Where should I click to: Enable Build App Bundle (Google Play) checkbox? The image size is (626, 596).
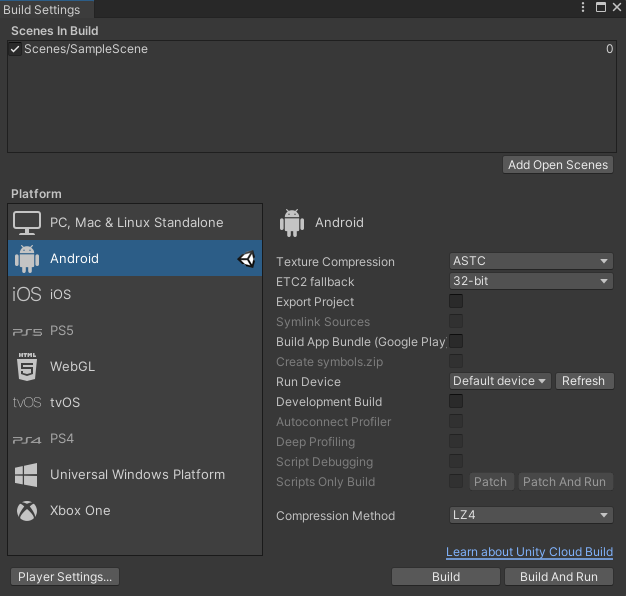tap(456, 341)
